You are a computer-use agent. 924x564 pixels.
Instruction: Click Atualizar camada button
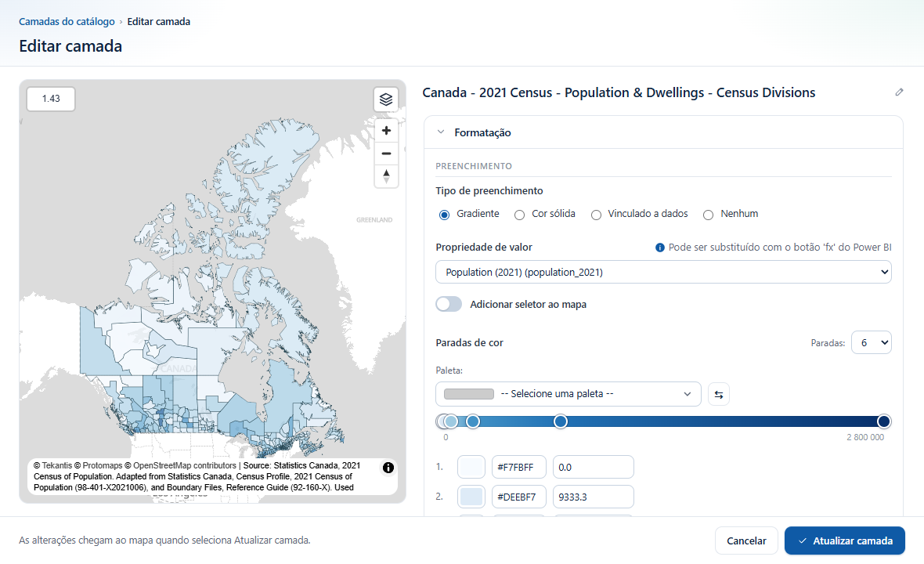[844, 540]
